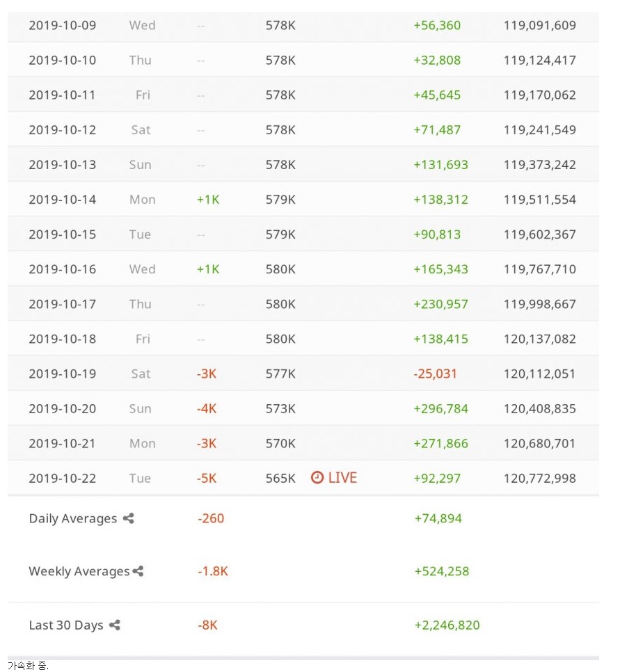The width and height of the screenshot is (620, 672).
Task: Click the +296,784 views gain
Action: click(440, 408)
